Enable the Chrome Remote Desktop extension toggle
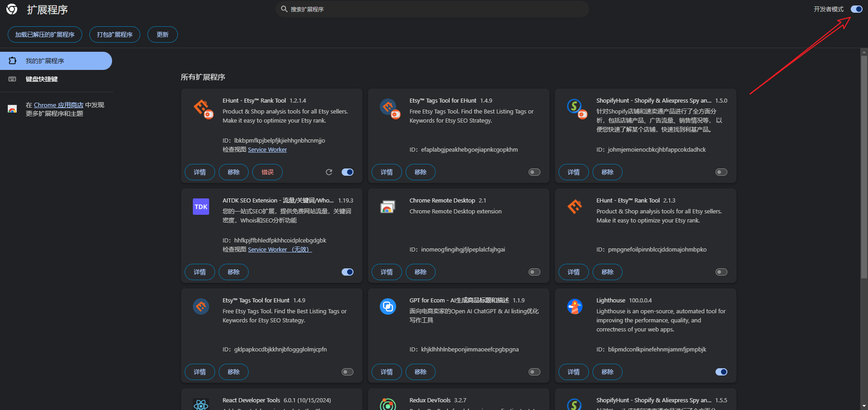Screen dimensions: 868x410 click(535, 272)
